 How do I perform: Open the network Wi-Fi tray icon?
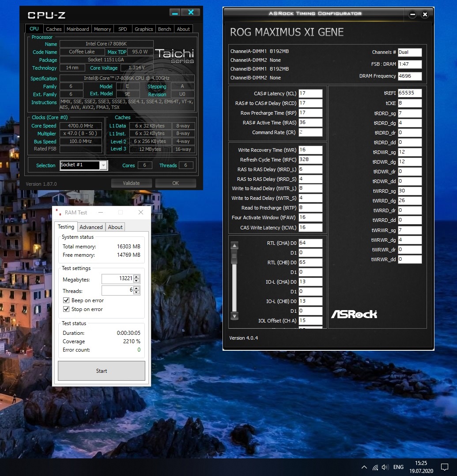click(376, 467)
